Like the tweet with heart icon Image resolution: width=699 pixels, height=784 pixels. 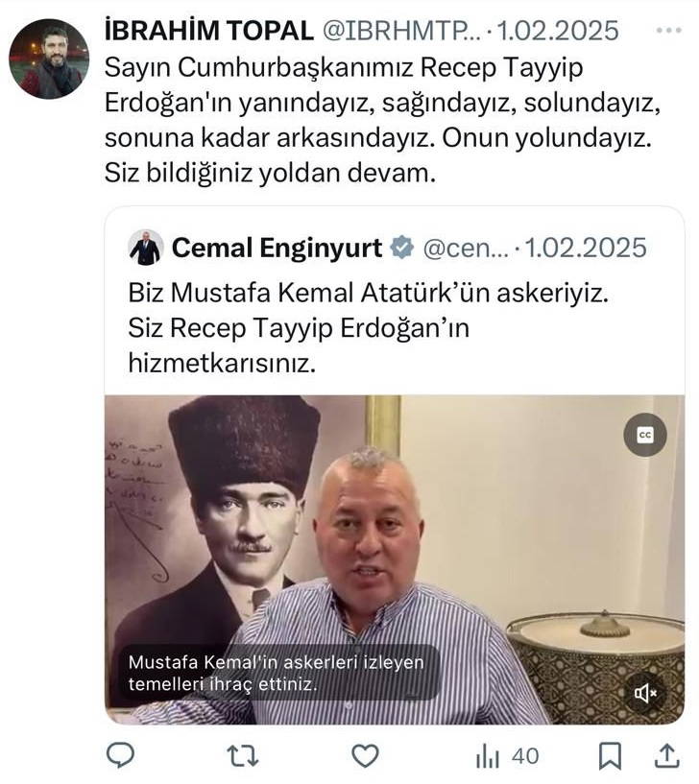365,755
